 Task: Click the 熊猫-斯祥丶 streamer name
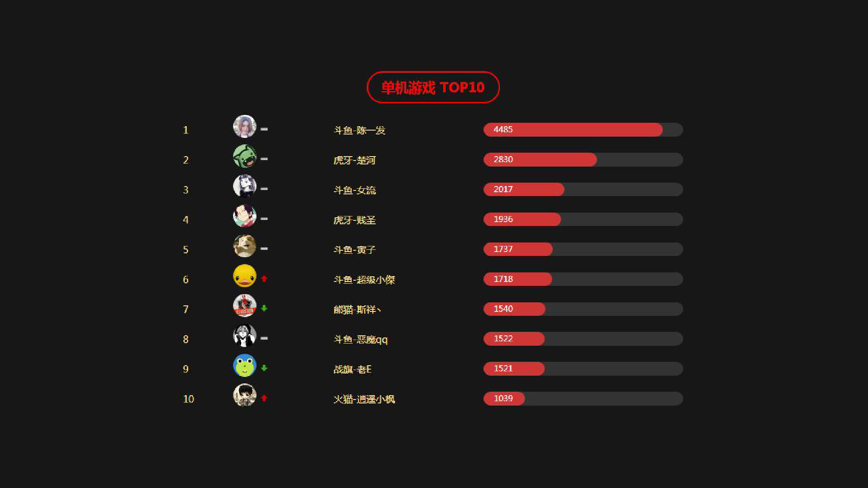tap(357, 309)
